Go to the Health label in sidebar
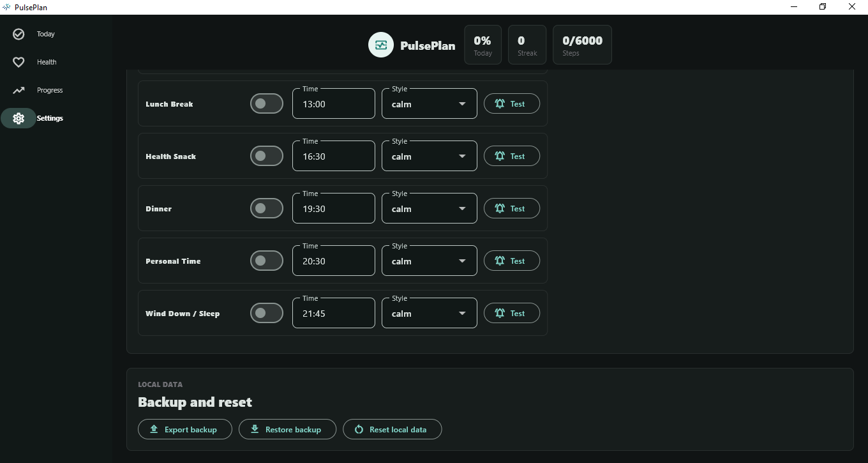The width and height of the screenshot is (868, 463). (47, 62)
